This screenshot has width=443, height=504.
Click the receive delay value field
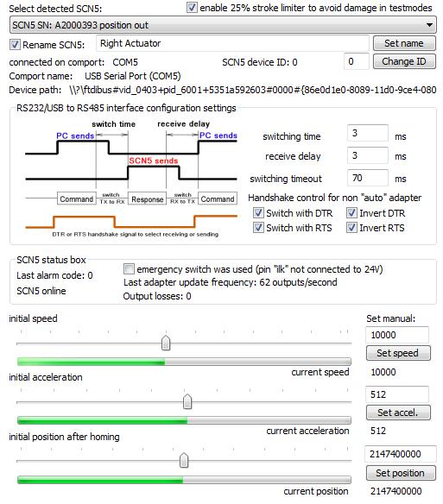point(368,155)
